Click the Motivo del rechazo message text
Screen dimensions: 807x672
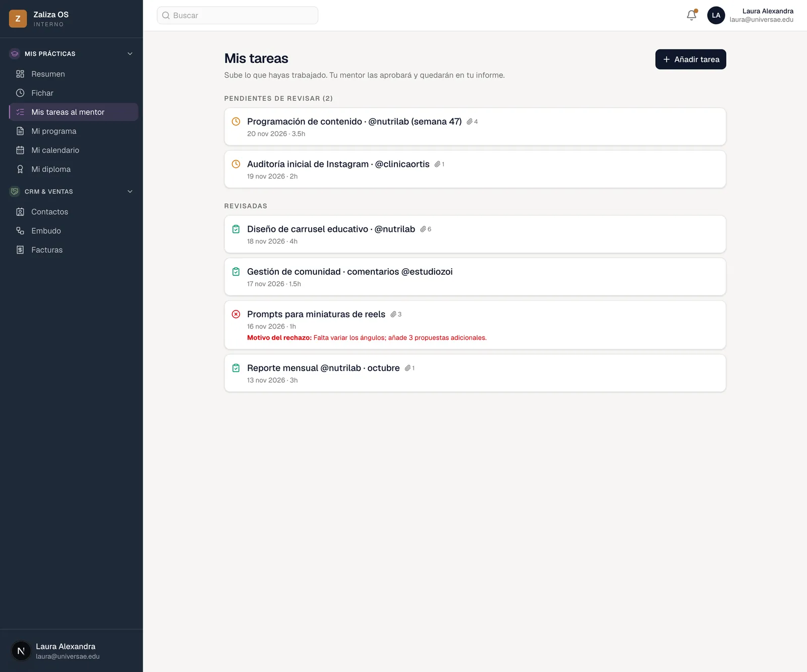(x=367, y=338)
